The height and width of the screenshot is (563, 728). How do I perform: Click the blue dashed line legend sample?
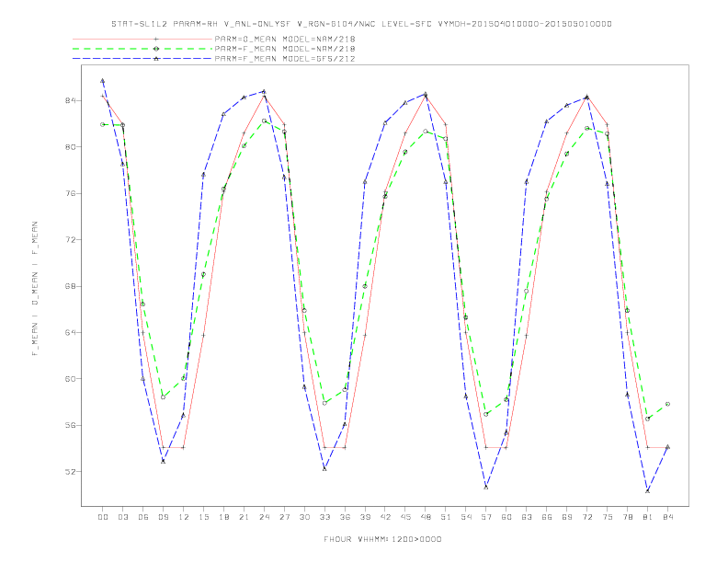pyautogui.click(x=142, y=59)
